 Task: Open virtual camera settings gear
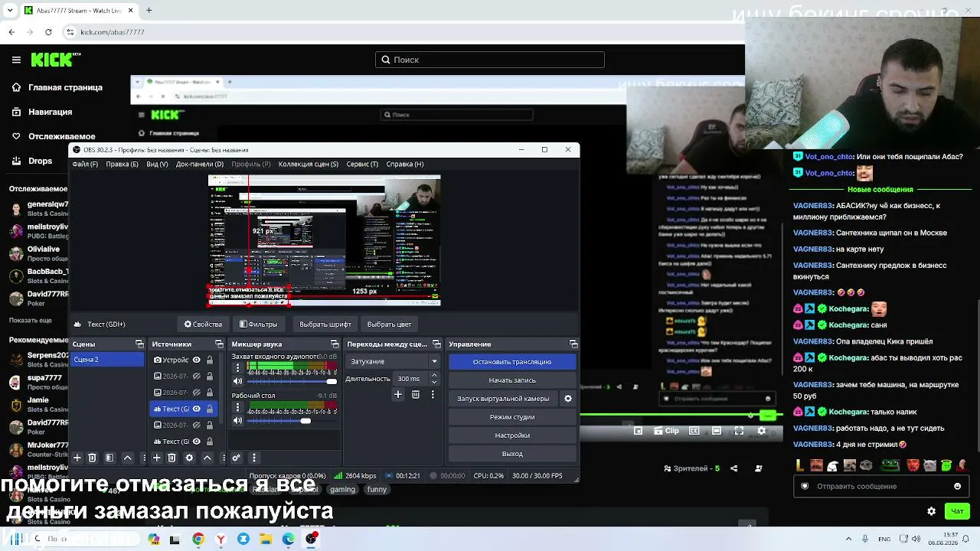568,399
